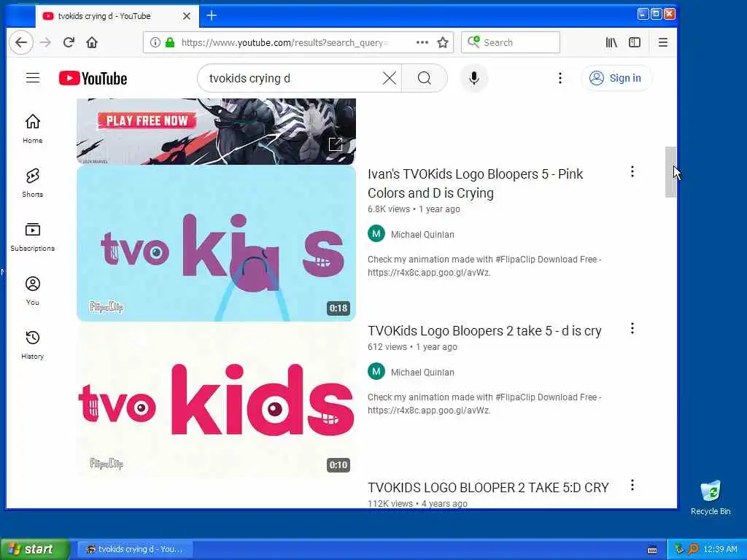Toggle the browser sidebar icon
Screen dimensions: 747x560
635,42
